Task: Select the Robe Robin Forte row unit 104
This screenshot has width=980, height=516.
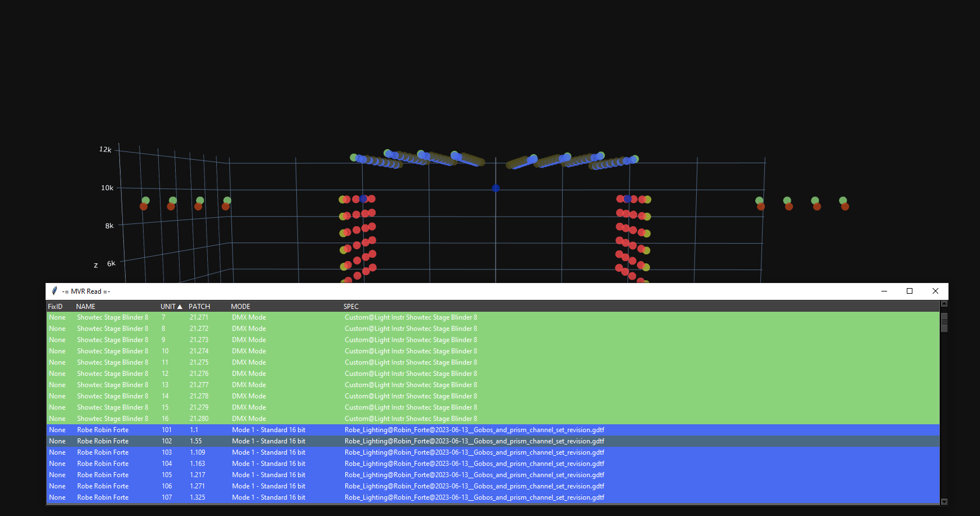Action: click(103, 464)
